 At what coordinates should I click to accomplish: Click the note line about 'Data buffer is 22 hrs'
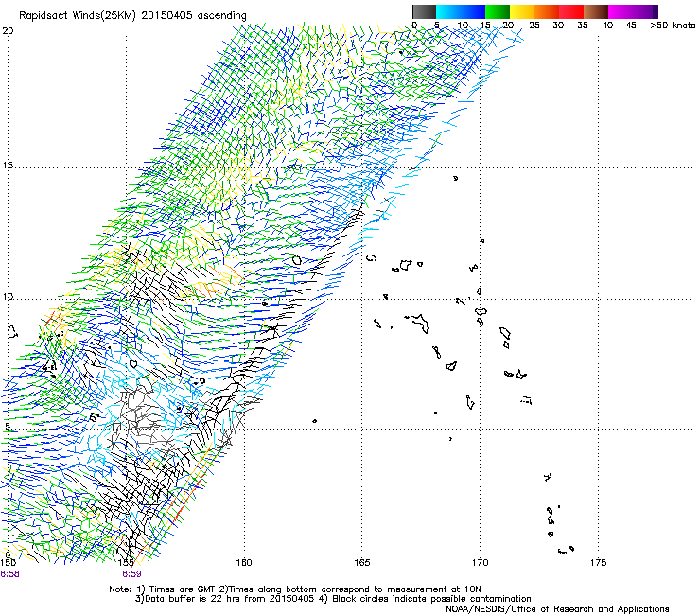click(x=333, y=599)
